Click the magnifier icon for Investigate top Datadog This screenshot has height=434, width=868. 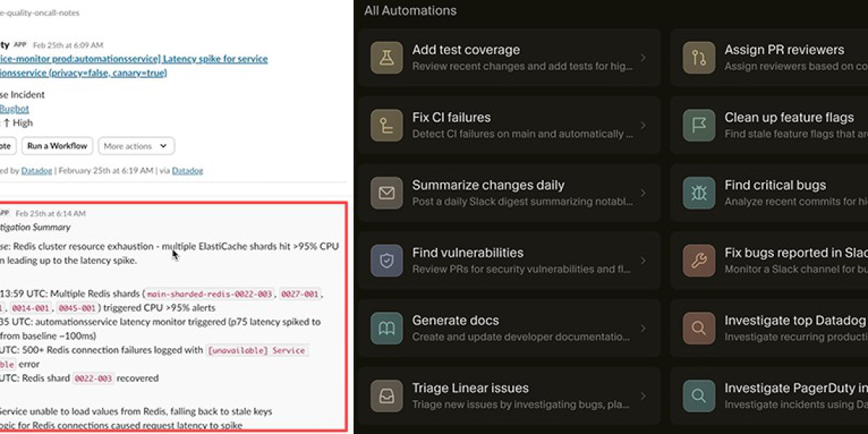[699, 328]
